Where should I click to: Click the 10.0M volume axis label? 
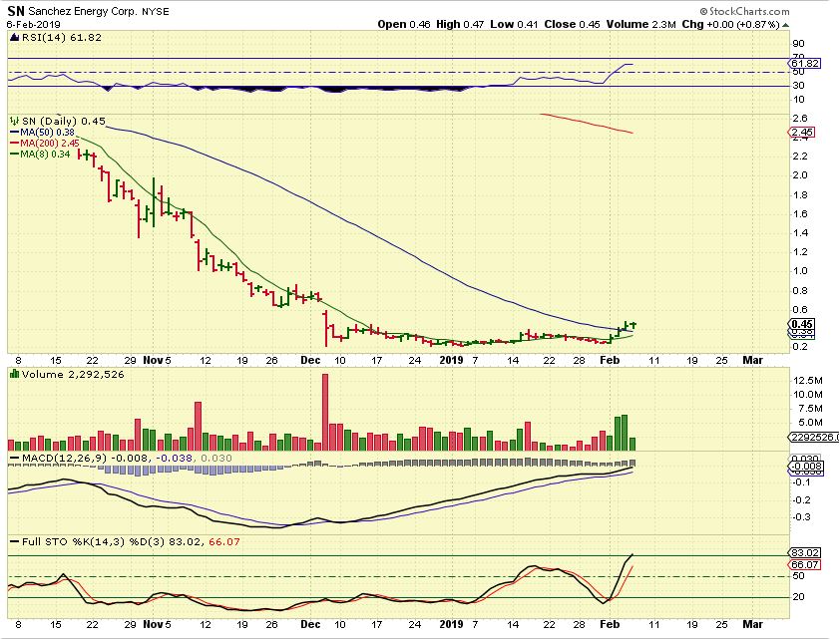pyautogui.click(x=807, y=395)
